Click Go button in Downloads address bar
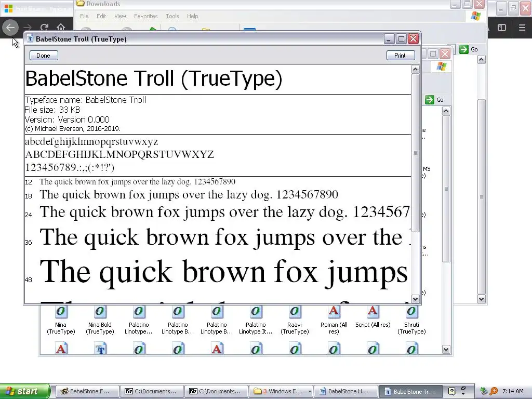The image size is (532, 399). coord(469,49)
